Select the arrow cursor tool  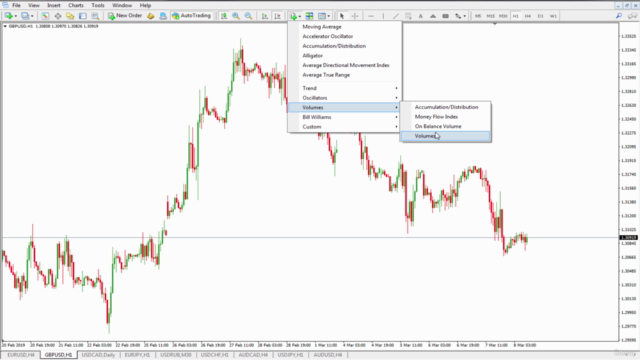pos(342,16)
